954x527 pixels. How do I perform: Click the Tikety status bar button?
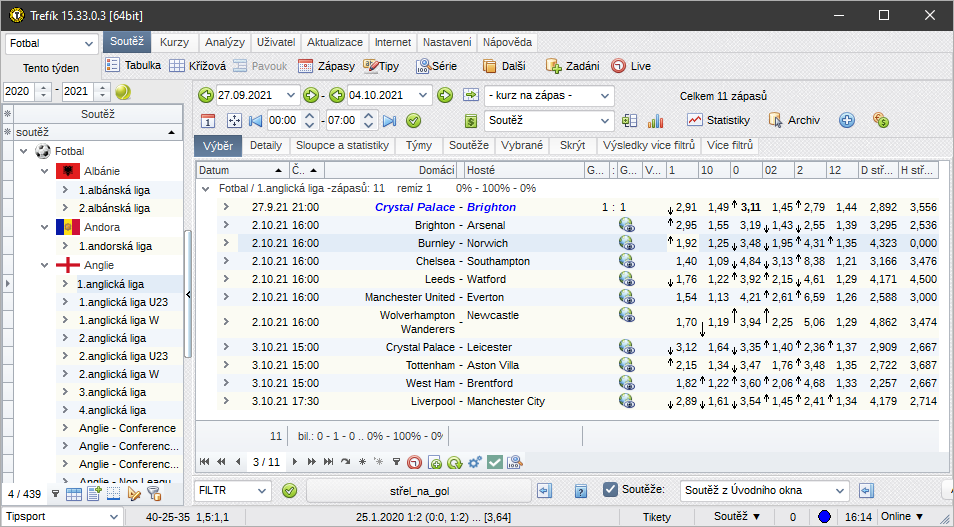point(657,517)
